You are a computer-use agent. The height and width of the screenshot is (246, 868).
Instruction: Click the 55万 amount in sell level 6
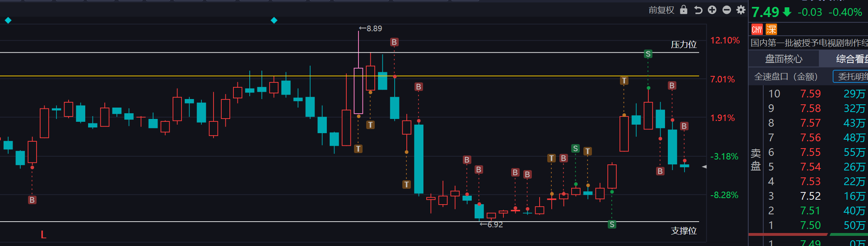pos(855,152)
